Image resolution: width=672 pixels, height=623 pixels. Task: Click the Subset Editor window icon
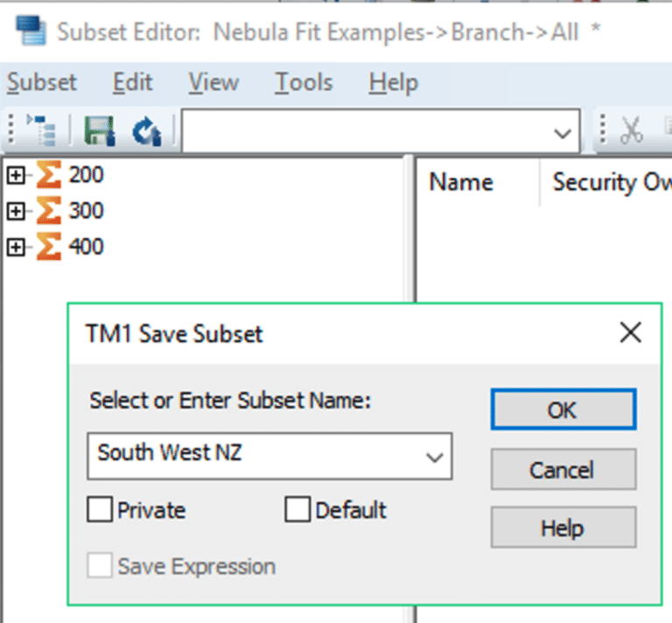pyautogui.click(x=31, y=31)
